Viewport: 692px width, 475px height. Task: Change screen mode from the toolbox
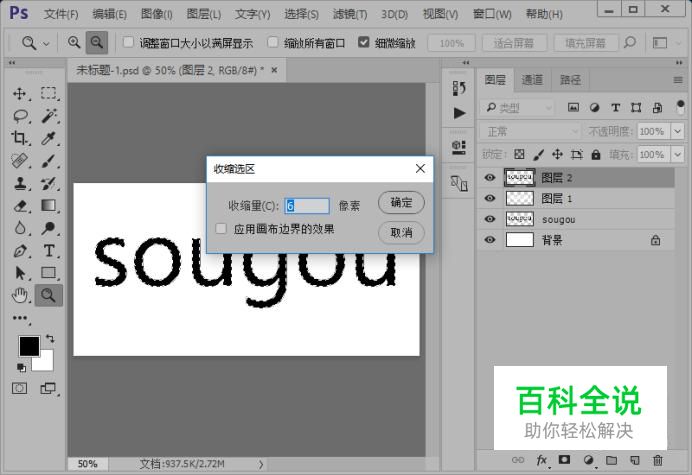(x=48, y=388)
